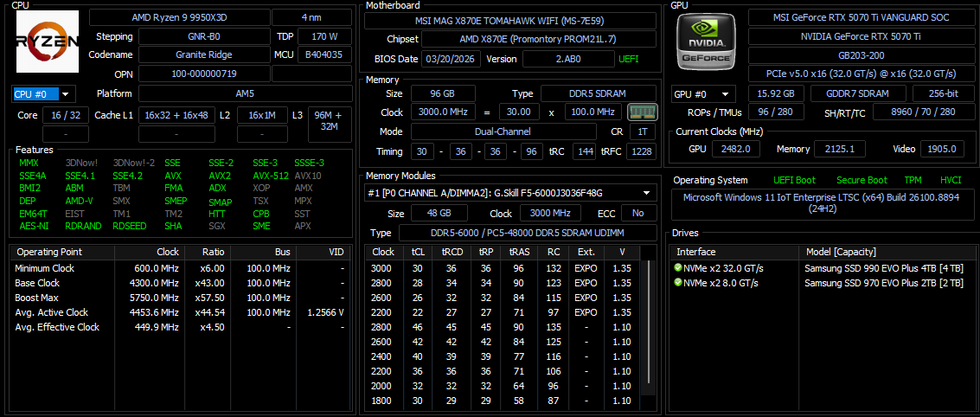Image resolution: width=980 pixels, height=417 pixels.
Task: Click the Chipset field AMD X870E
Action: pyautogui.click(x=540, y=39)
